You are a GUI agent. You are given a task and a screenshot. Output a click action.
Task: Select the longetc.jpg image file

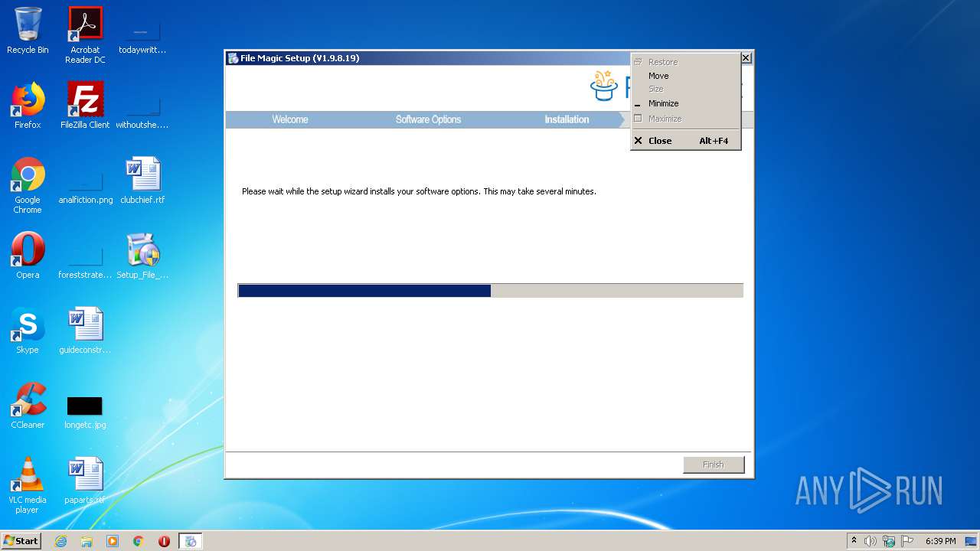(x=85, y=412)
